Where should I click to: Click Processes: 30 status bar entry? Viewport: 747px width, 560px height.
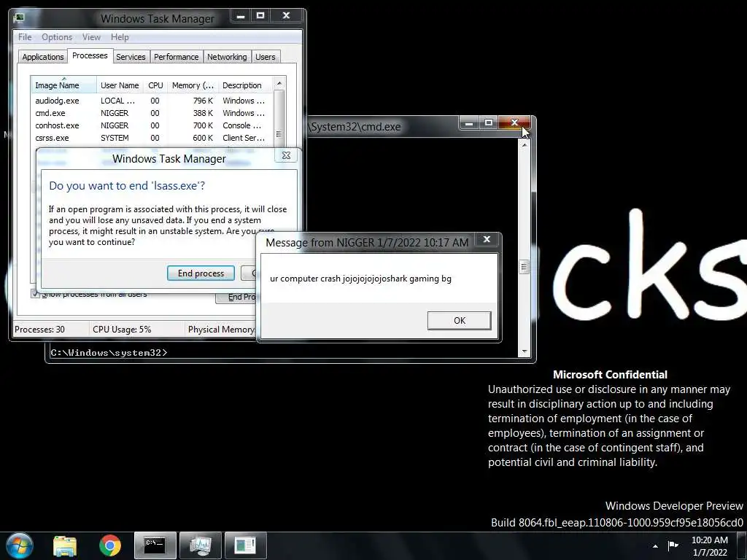40,330
